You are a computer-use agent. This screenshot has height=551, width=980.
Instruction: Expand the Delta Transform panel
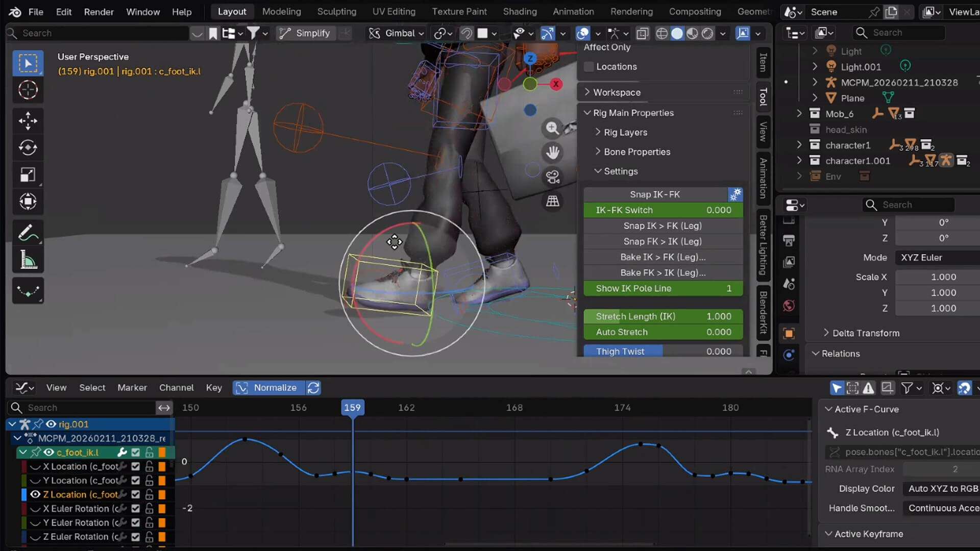(x=866, y=333)
